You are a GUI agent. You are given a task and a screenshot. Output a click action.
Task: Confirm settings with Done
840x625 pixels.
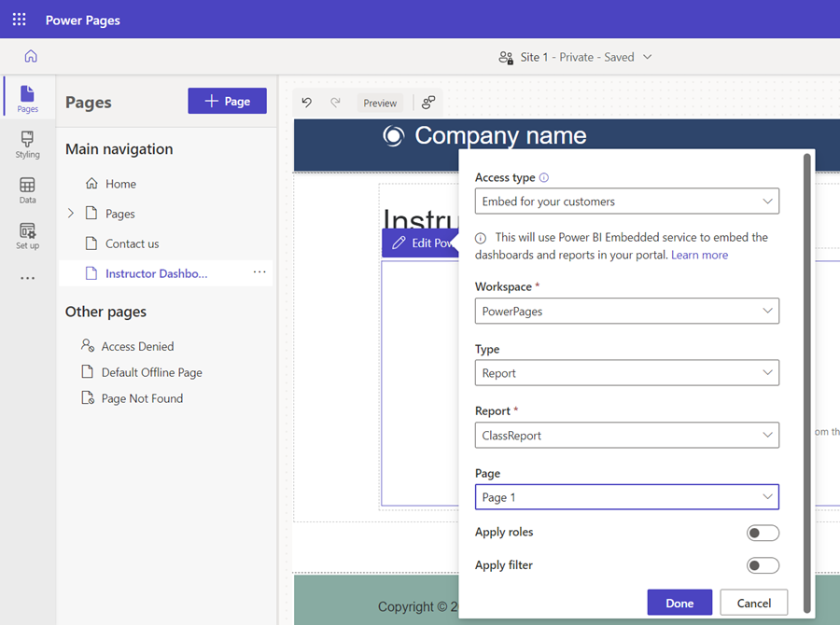[679, 603]
